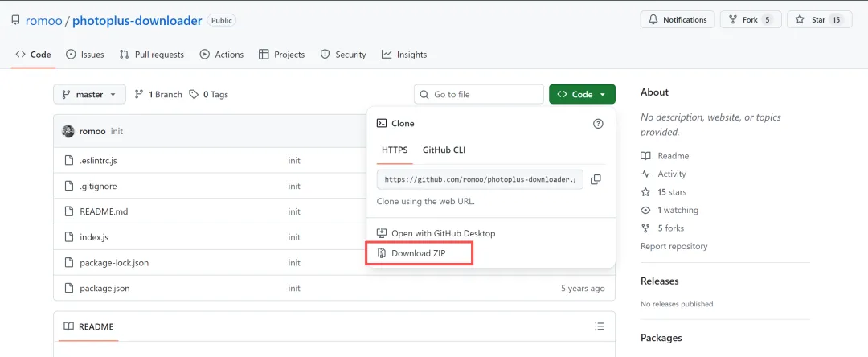Click the Clone help question icon
868x357 pixels.
pos(598,124)
